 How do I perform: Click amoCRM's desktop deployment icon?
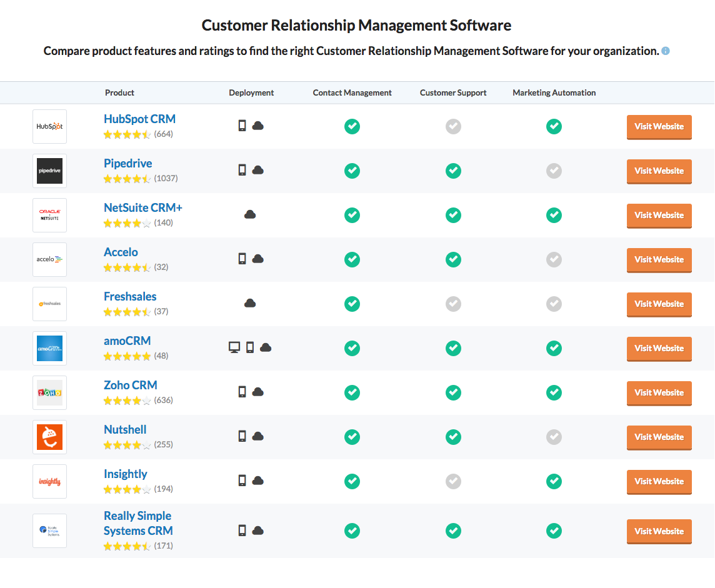pyautogui.click(x=234, y=347)
